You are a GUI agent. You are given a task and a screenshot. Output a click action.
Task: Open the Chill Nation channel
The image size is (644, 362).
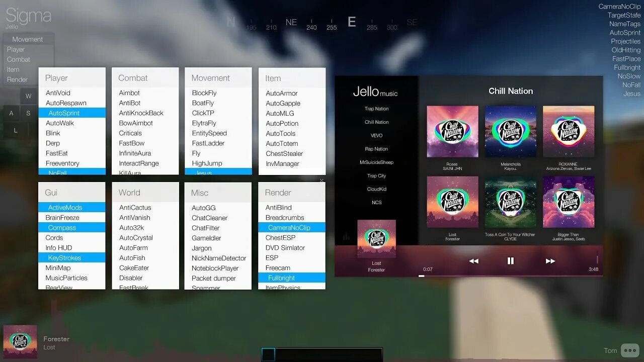pyautogui.click(x=377, y=122)
